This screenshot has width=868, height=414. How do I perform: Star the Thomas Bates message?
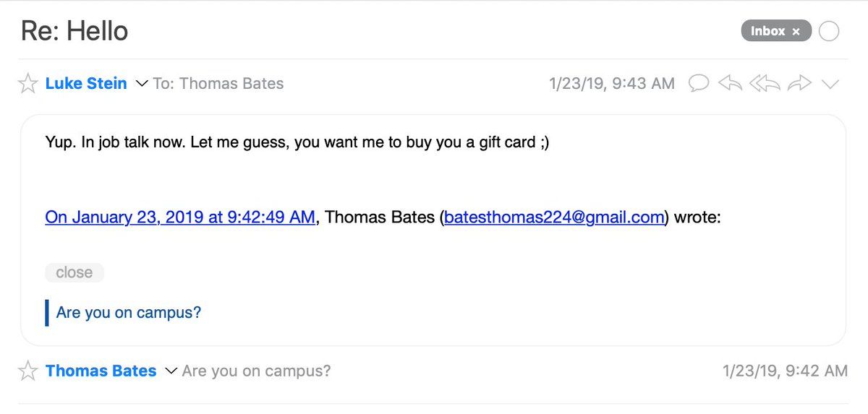[x=28, y=371]
